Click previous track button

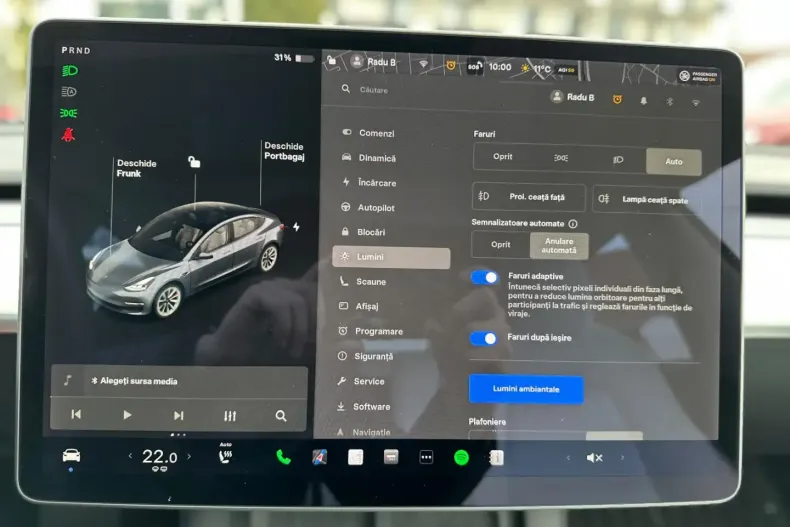(76, 414)
